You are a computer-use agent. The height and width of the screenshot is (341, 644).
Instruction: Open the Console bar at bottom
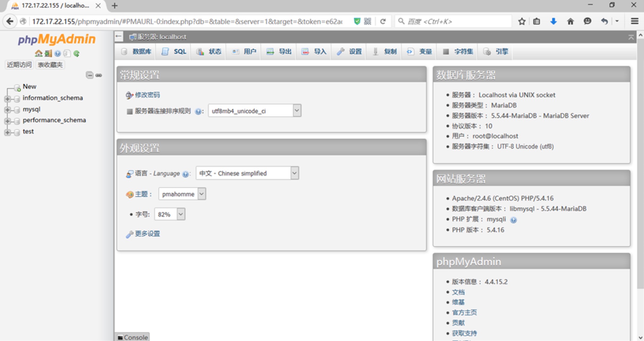(132, 337)
